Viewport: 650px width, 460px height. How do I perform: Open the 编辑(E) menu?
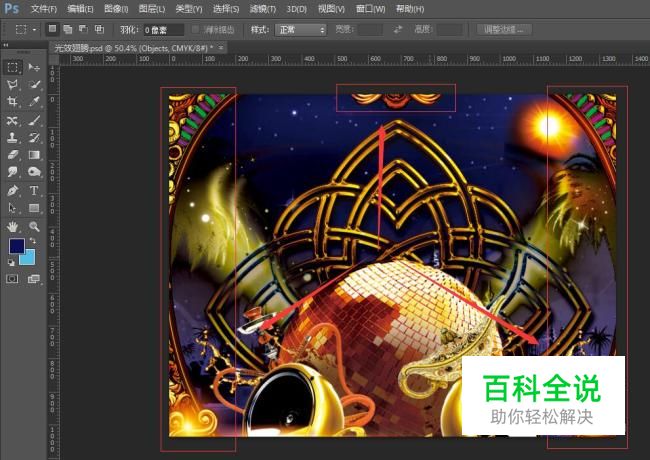[80, 9]
